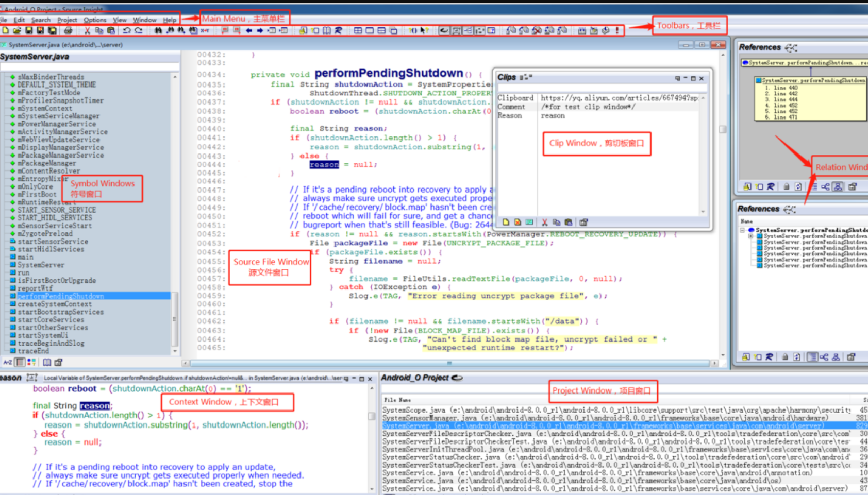Open the Options menu
The height and width of the screenshot is (495, 868).
95,20
